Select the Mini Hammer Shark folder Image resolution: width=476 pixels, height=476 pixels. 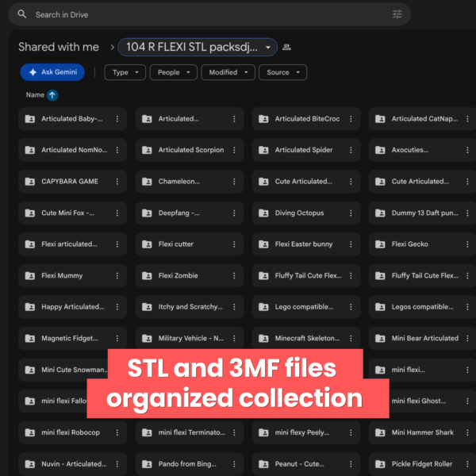pyautogui.click(x=422, y=432)
